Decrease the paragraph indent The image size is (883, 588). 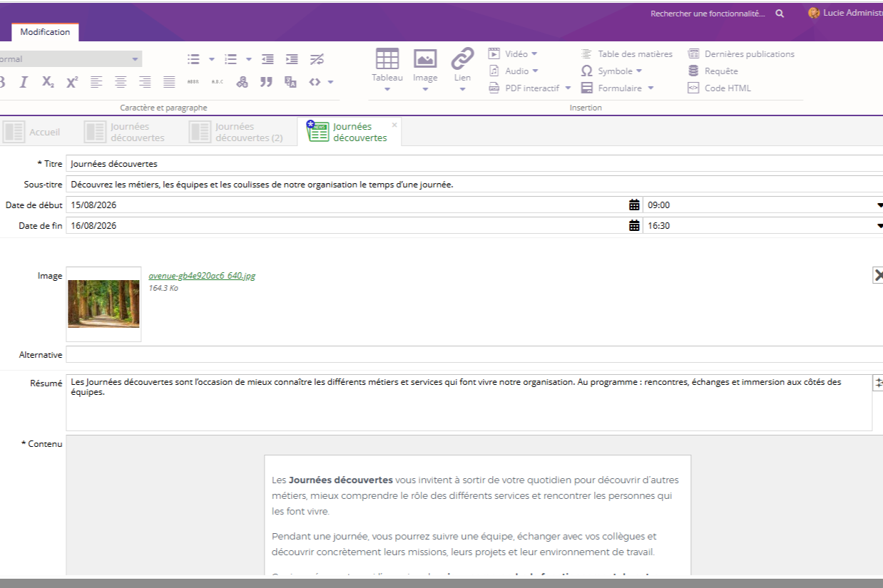pyautogui.click(x=267, y=59)
